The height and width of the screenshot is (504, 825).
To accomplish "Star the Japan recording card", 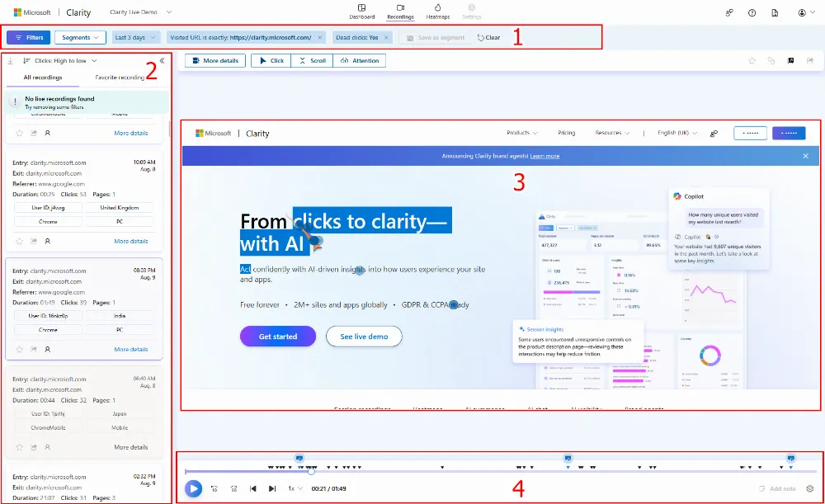I will (20, 447).
